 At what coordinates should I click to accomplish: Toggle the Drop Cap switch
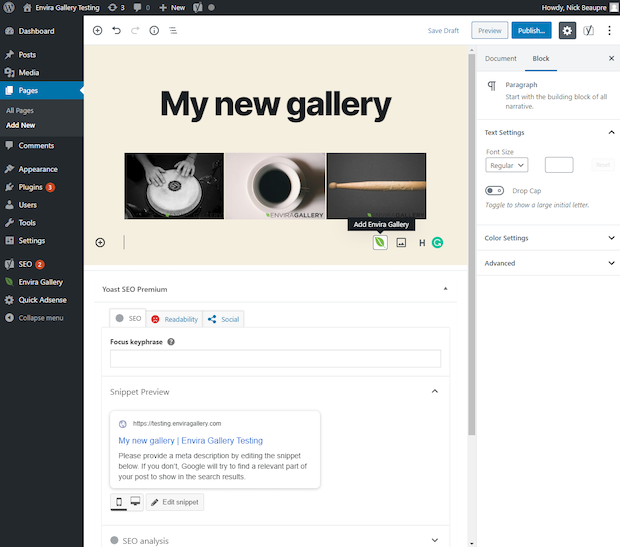pos(494,191)
